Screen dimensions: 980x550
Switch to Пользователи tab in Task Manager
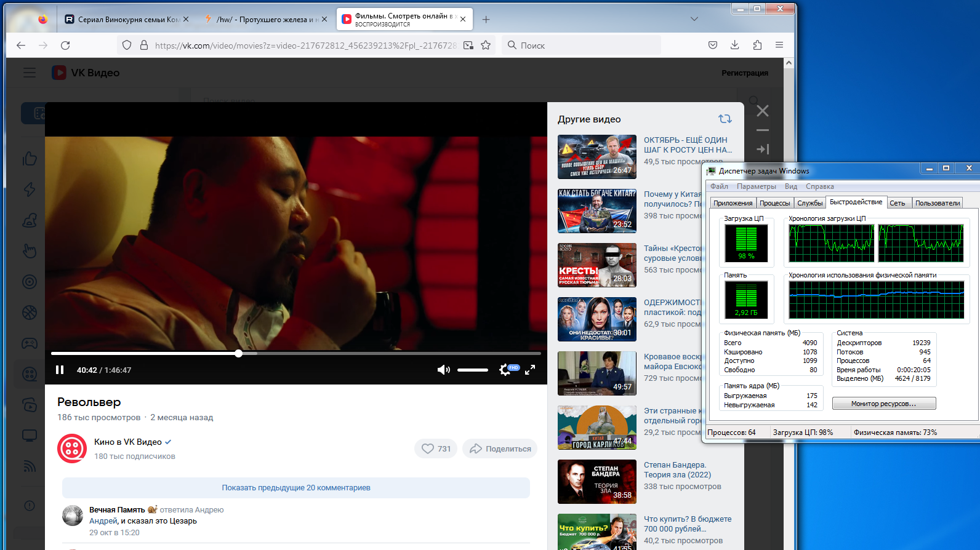click(x=938, y=203)
